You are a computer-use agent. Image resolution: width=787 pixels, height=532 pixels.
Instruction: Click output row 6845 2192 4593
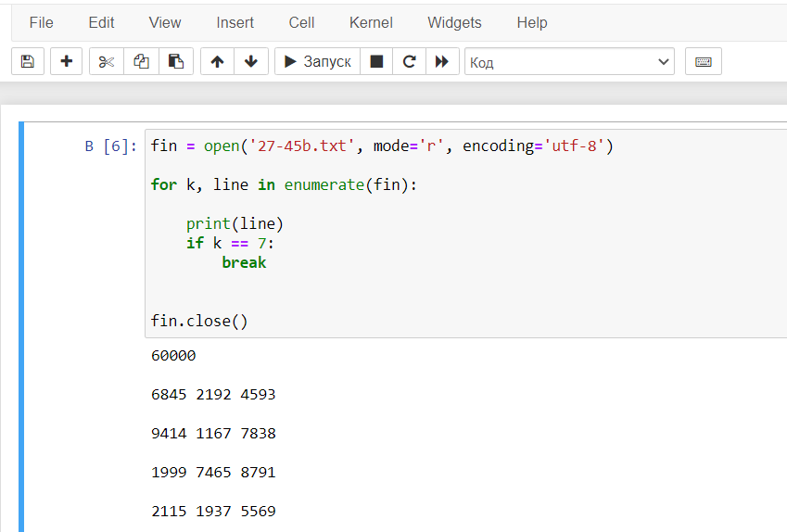[213, 395]
